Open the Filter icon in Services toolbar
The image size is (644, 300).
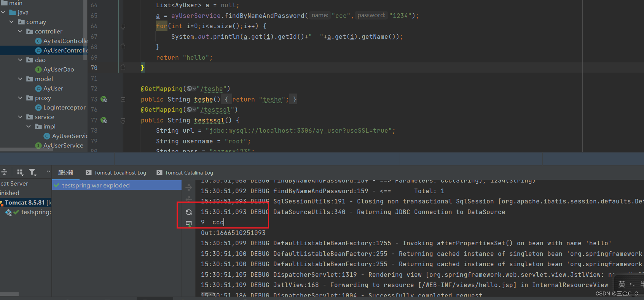click(33, 172)
